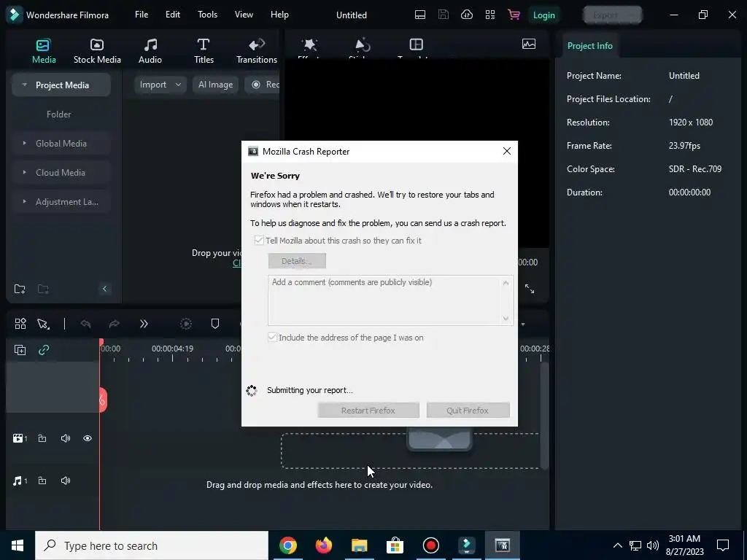
Task: Mute video track 1 audio
Action: (x=66, y=438)
